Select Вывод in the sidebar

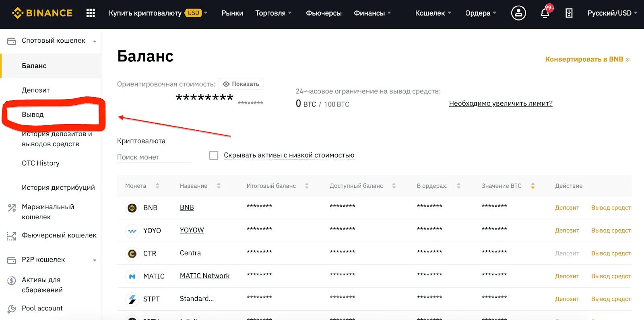click(33, 114)
